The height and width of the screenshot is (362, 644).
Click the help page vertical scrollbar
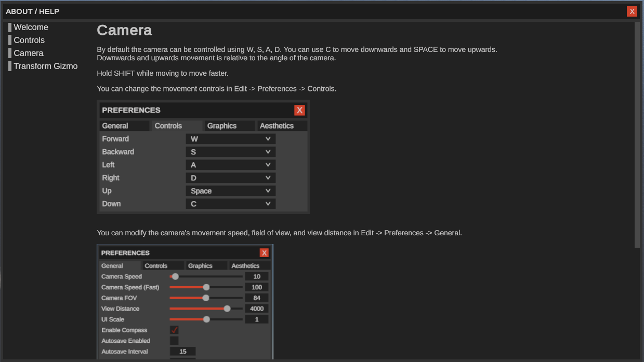[x=637, y=135]
